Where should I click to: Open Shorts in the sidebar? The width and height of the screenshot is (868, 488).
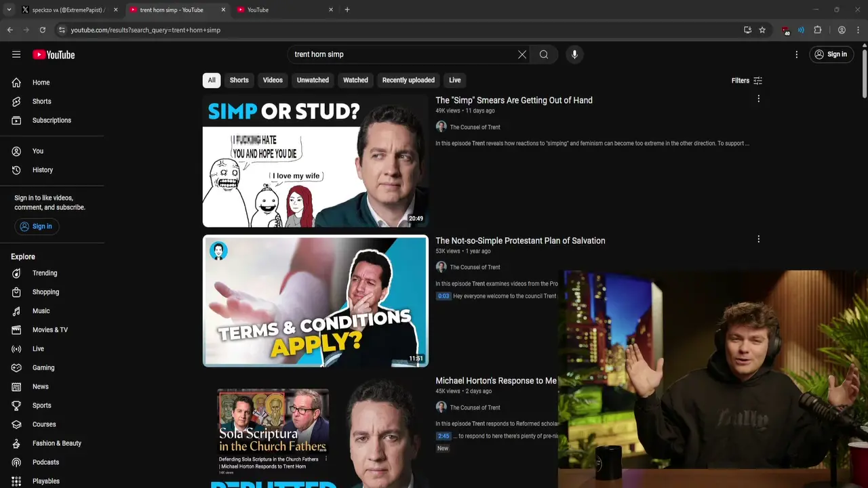[x=41, y=101]
